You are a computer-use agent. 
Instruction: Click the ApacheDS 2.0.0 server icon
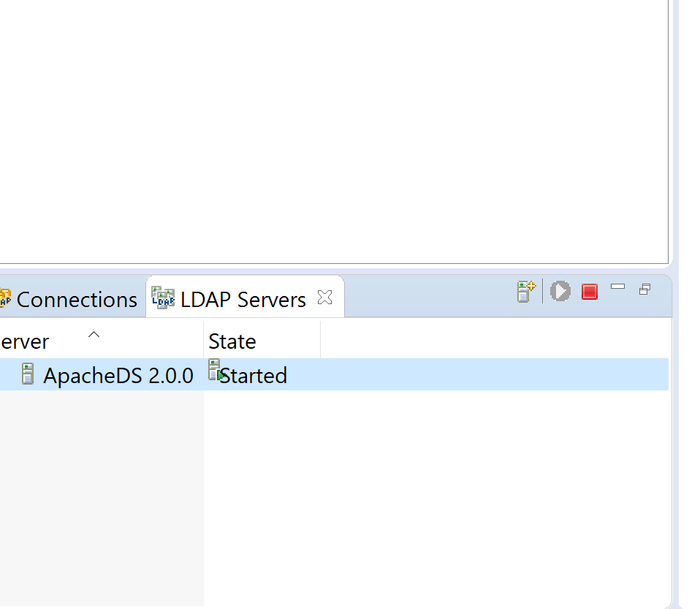pos(28,374)
